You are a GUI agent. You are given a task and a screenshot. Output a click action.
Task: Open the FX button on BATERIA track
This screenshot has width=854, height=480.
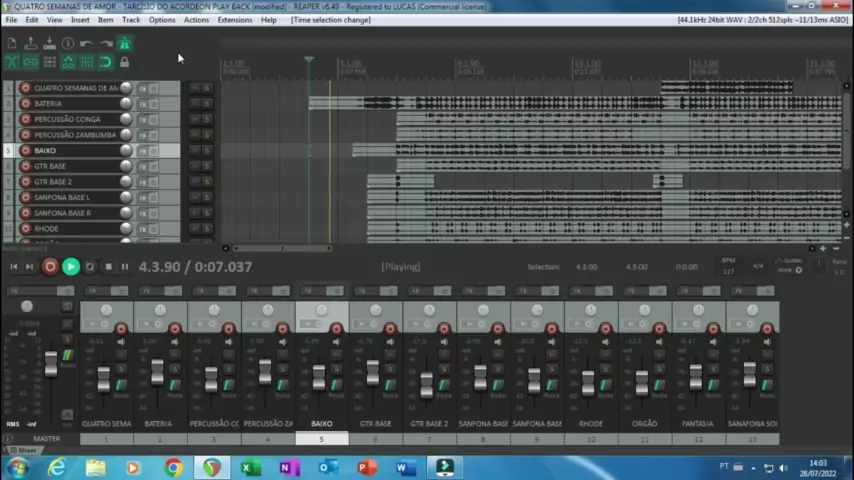142,104
